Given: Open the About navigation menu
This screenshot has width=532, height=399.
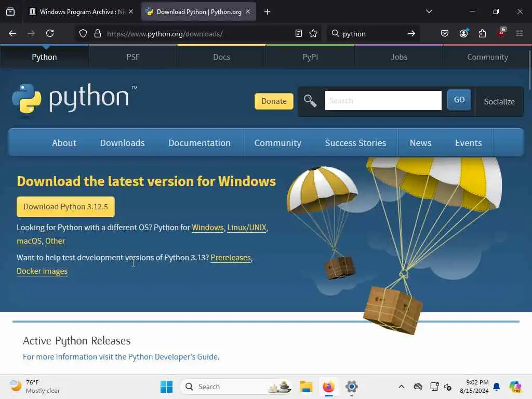Looking at the screenshot, I should [64, 143].
